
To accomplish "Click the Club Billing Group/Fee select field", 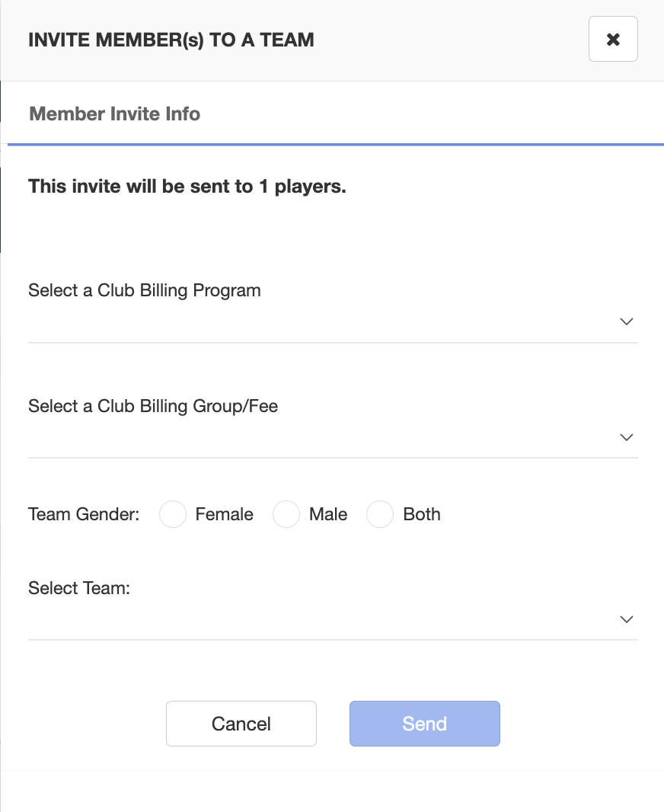I will coord(333,438).
